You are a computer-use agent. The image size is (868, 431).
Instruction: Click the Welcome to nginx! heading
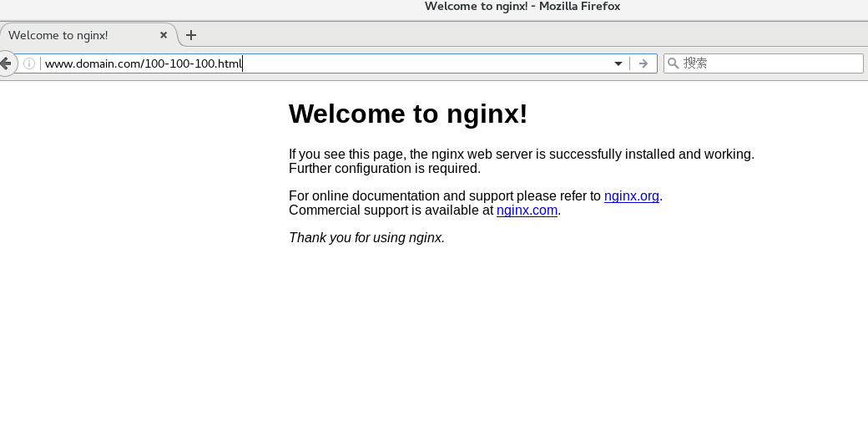coord(408,114)
